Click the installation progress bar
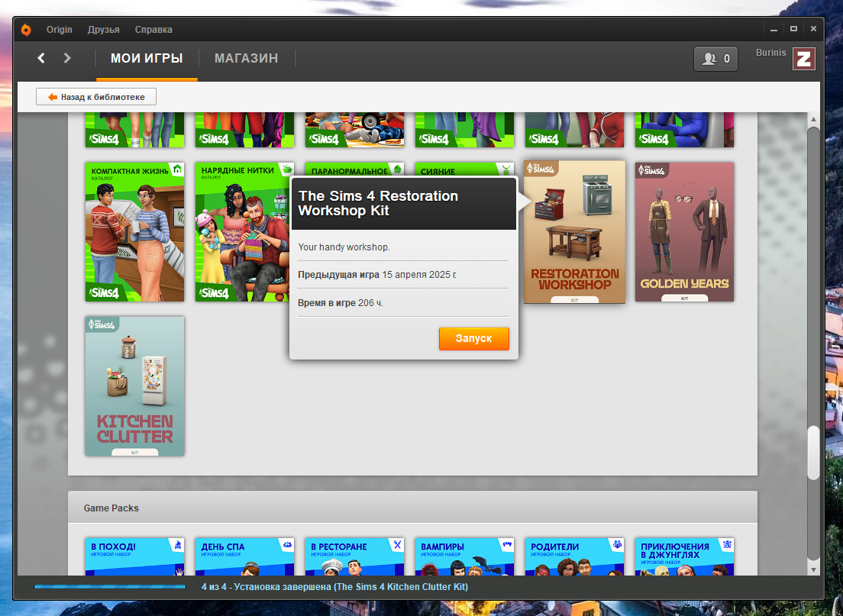 point(110,587)
